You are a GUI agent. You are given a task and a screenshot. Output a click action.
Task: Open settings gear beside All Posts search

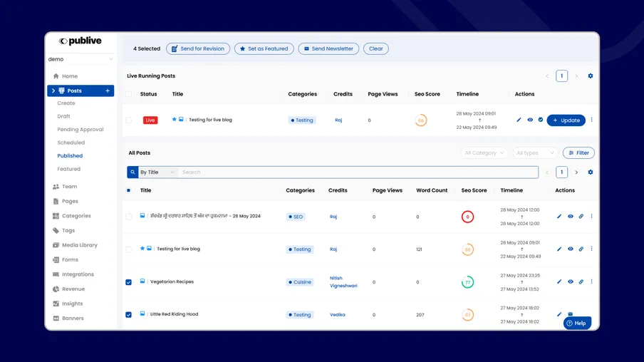point(590,172)
